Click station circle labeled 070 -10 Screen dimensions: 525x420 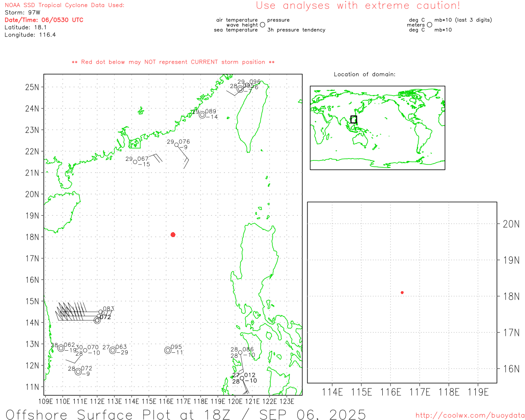click(85, 350)
